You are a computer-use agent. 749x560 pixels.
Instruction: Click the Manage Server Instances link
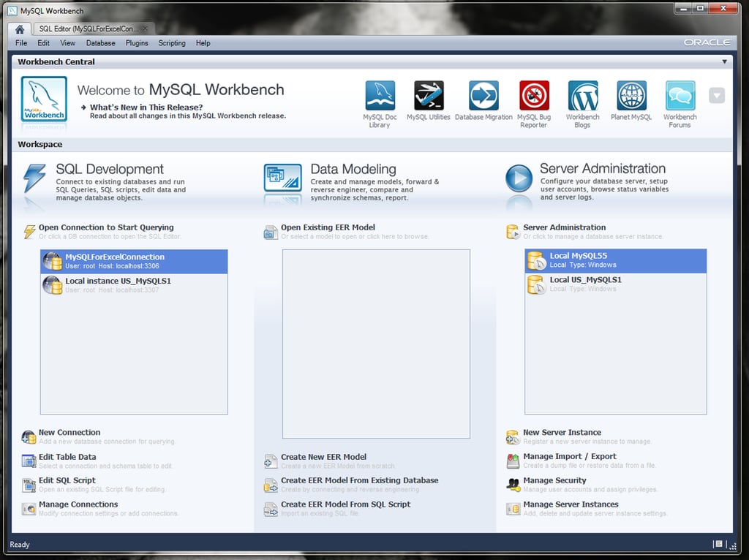coord(571,504)
